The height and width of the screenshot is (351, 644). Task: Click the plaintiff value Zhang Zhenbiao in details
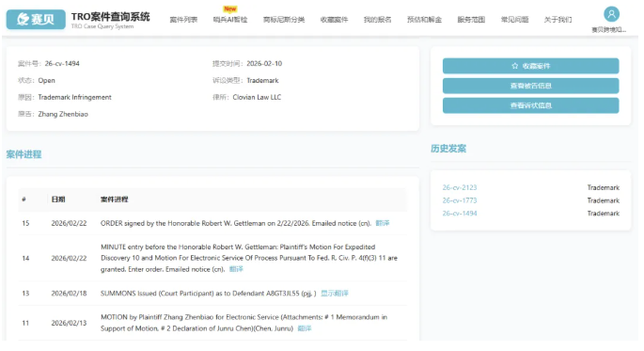pos(63,114)
